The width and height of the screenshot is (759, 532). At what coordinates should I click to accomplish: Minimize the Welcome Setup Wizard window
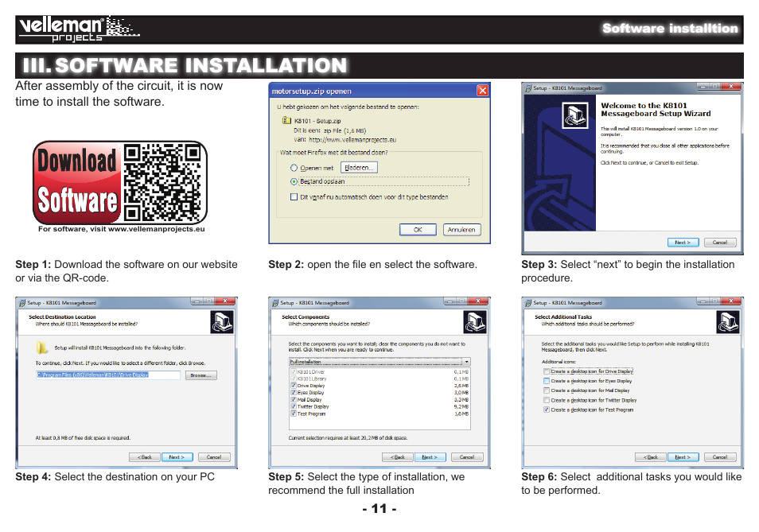703,87
